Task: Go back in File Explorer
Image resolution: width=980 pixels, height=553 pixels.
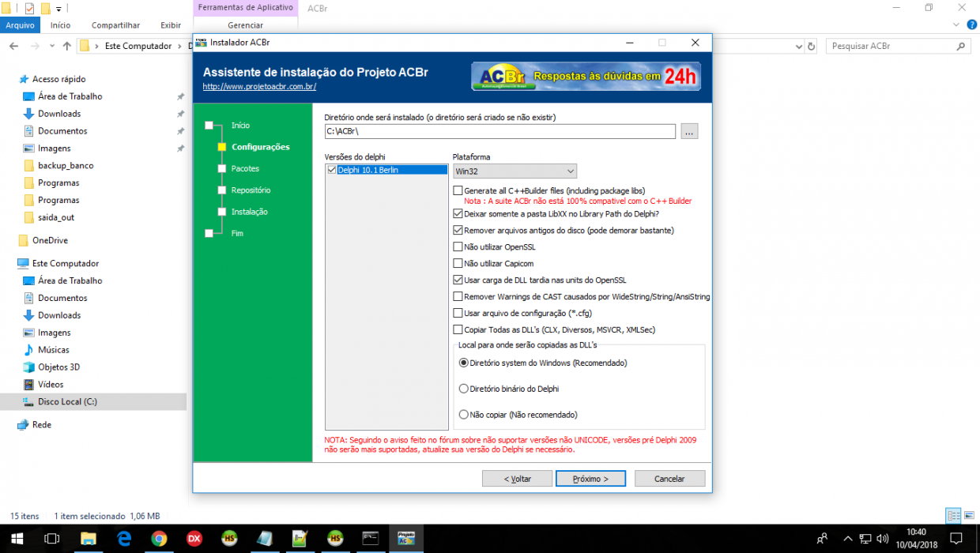Action: click(14, 46)
